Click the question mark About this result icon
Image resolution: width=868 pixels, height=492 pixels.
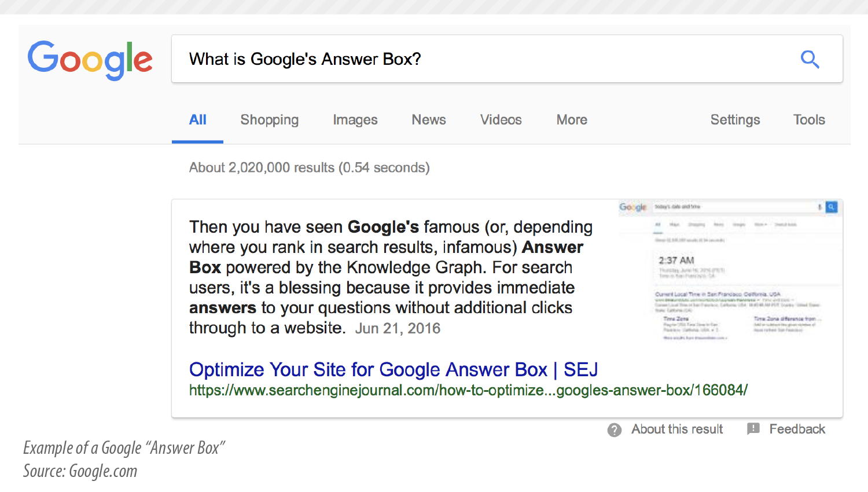click(x=615, y=429)
